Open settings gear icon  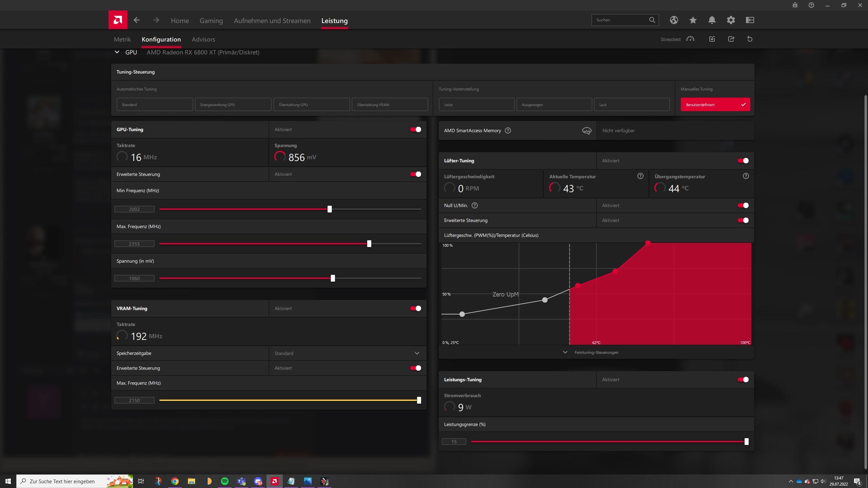tap(731, 20)
